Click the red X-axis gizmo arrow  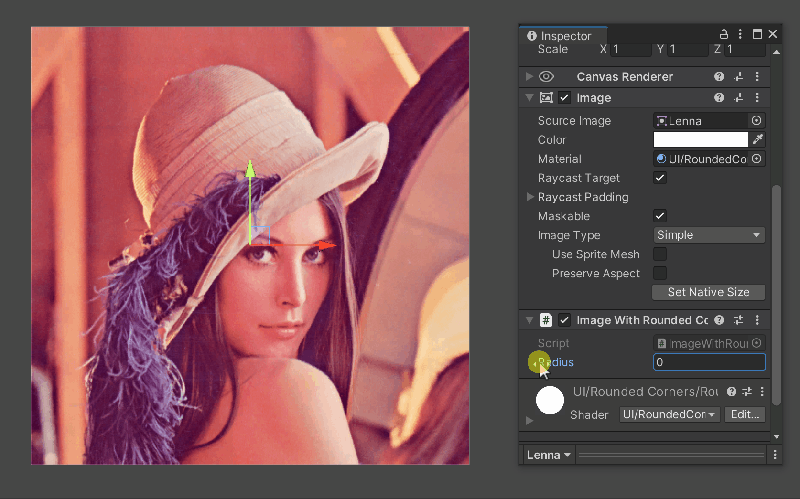(x=328, y=245)
